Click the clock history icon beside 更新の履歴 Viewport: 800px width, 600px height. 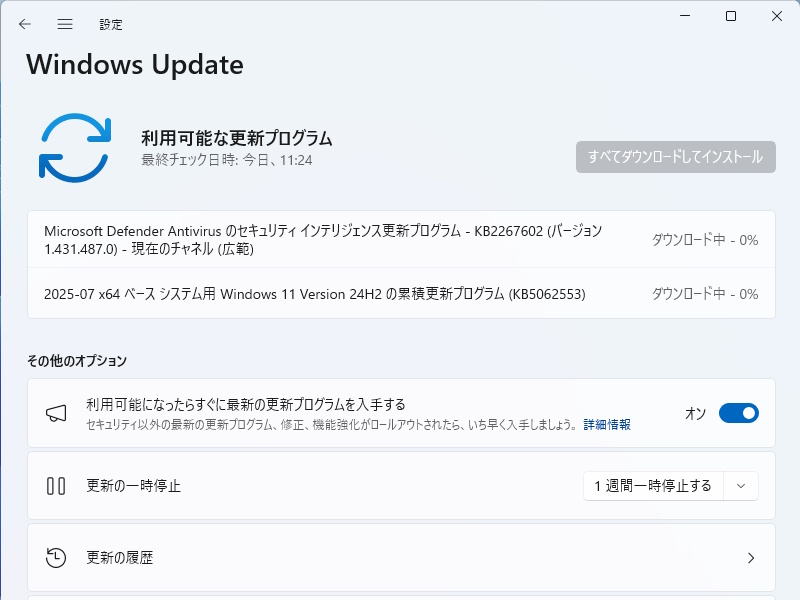coord(56,558)
